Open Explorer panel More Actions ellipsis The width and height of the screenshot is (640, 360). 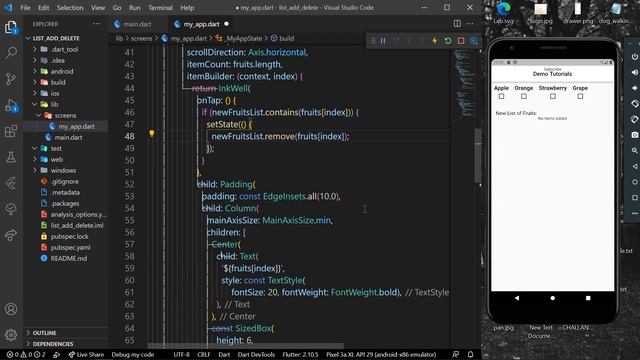point(96,24)
